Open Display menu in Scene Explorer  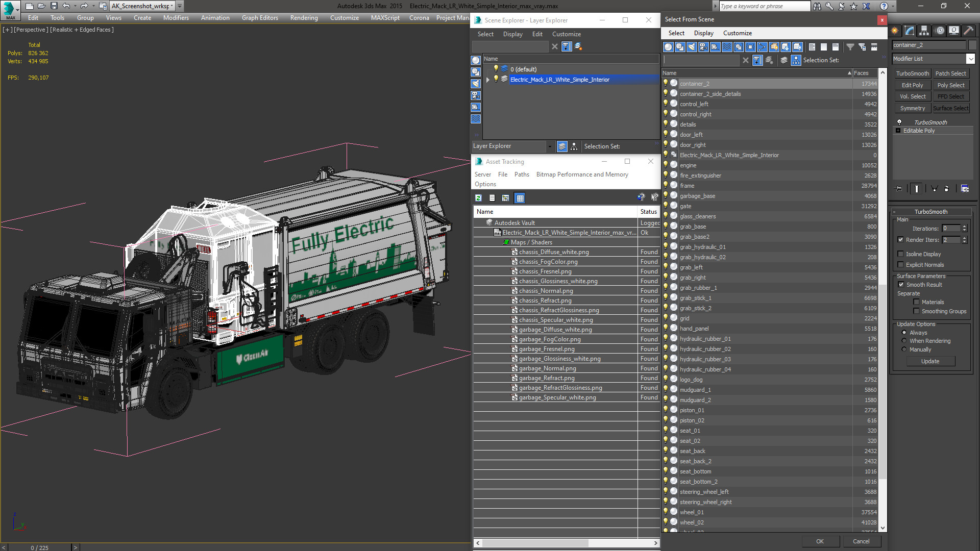tap(512, 34)
